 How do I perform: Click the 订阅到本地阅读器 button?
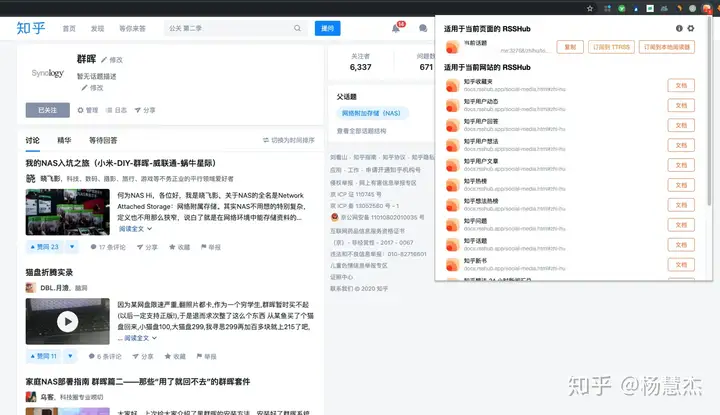pos(667,47)
